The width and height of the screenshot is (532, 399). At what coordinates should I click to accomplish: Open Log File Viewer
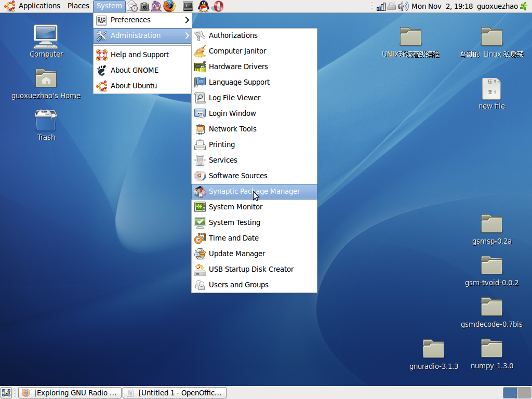tap(254, 98)
